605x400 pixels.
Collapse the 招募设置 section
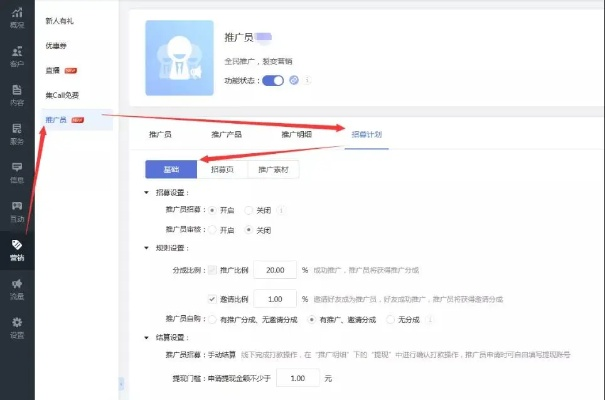(x=146, y=192)
